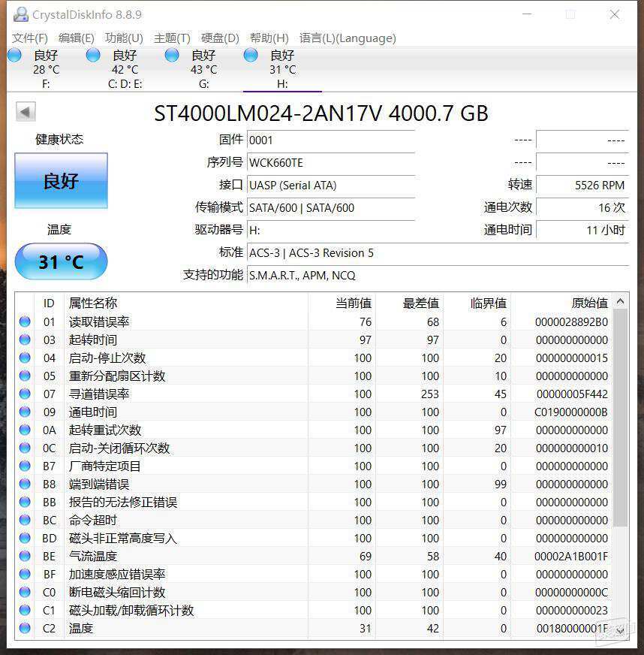Click the status orb for 0A 起转重试次数
Image resolution: width=644 pixels, height=655 pixels.
25,430
